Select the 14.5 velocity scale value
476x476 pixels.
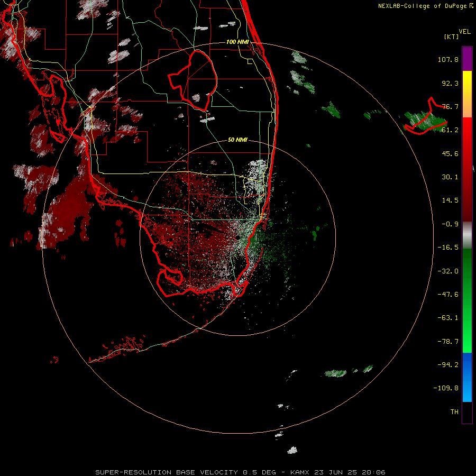(x=450, y=200)
